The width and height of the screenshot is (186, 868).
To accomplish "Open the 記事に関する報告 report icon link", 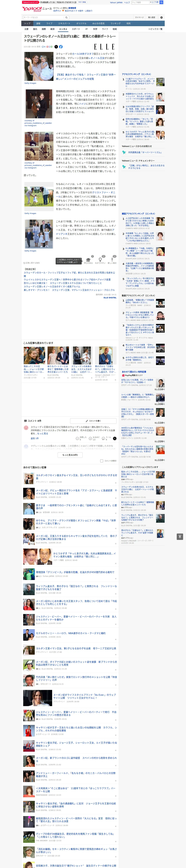I will [x=31, y=263].
